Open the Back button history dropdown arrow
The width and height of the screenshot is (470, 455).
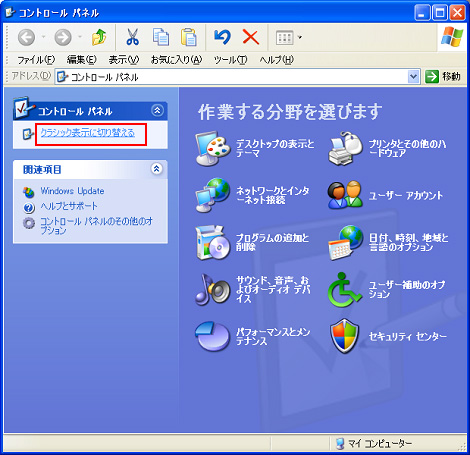[x=43, y=37]
